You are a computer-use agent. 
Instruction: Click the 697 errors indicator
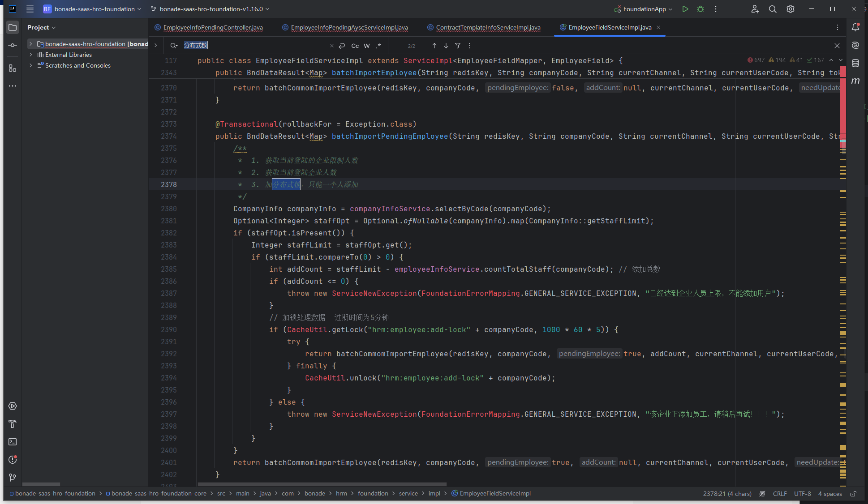point(756,60)
